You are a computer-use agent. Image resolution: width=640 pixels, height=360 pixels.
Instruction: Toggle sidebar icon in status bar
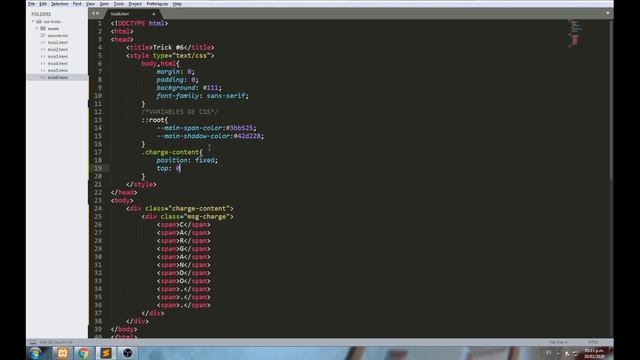click(x=33, y=342)
